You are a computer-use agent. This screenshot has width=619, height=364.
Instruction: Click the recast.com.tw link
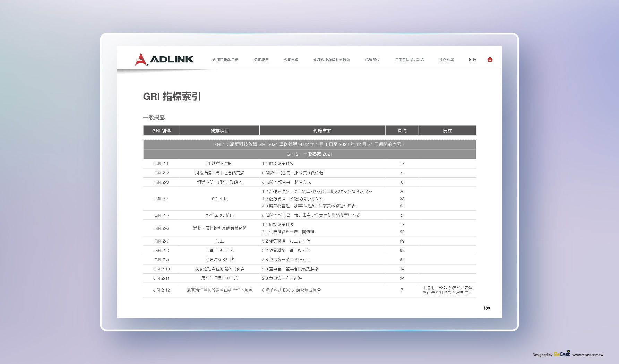point(588,355)
